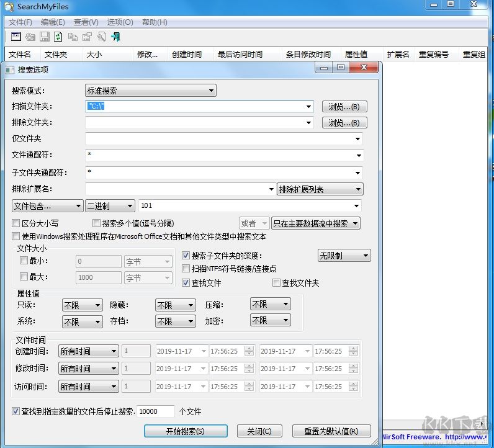
Task: Expand 排除文件夹 combo box arrow
Action: pos(309,123)
